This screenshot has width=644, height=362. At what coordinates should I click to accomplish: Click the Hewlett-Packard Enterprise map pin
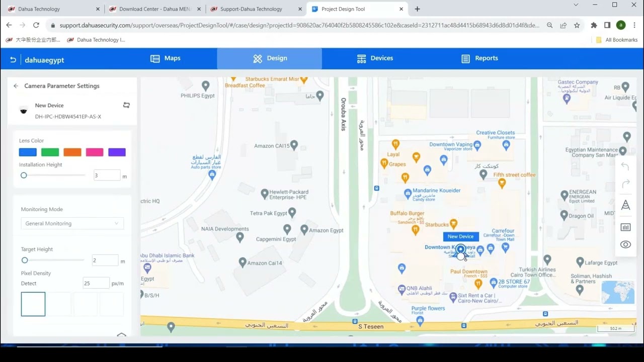[x=265, y=194]
